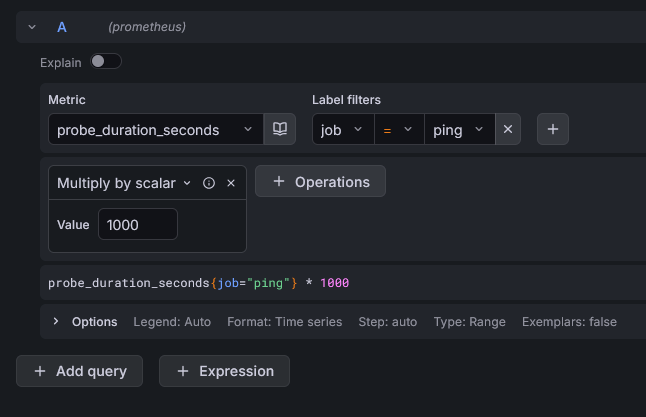
Task: Click query name A to rename
Action: point(62,27)
